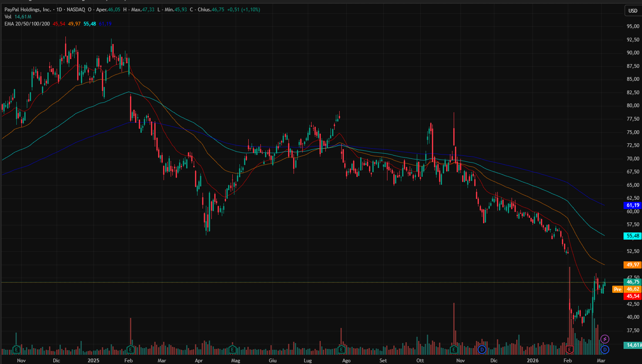Click the 62,50 price axis label
Image resolution: width=642 pixels, height=364 pixels.
(633, 198)
